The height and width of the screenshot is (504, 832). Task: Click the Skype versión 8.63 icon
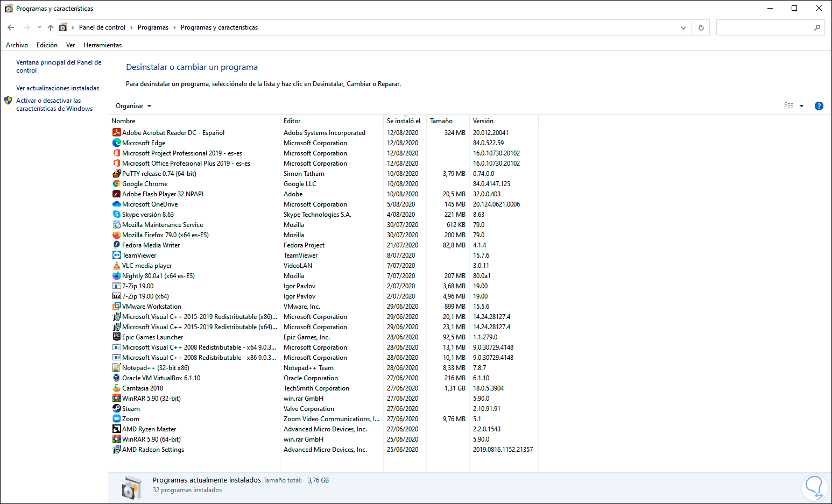click(x=116, y=214)
